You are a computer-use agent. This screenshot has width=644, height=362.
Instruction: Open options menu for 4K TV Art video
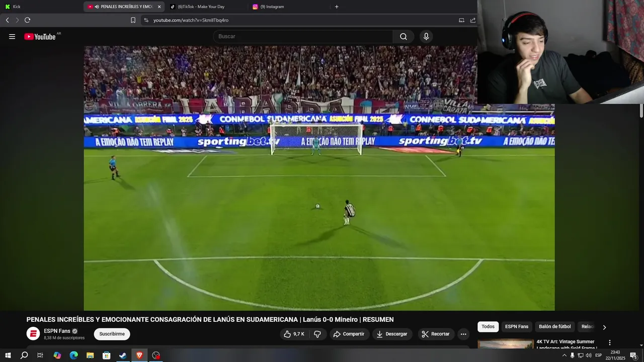pos(610,343)
